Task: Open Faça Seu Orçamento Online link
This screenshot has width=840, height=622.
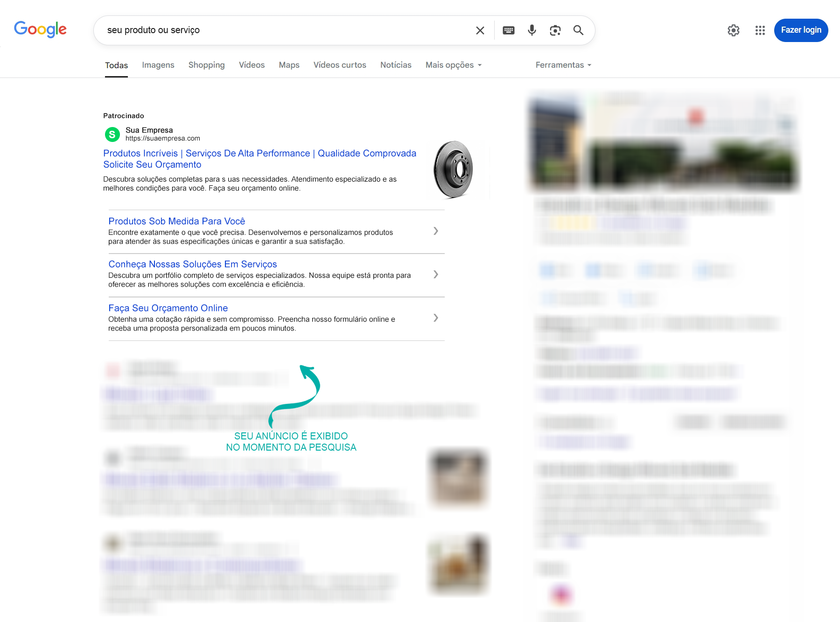Action: pyautogui.click(x=168, y=308)
